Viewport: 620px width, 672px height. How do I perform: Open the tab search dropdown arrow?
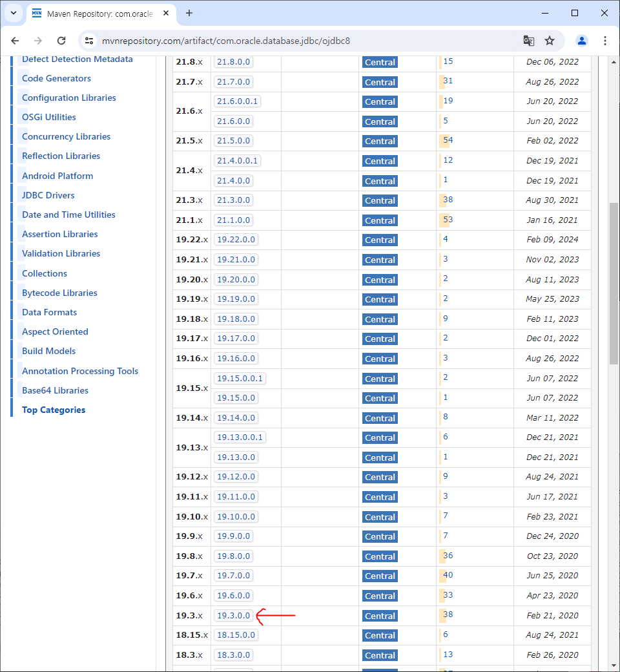14,13
